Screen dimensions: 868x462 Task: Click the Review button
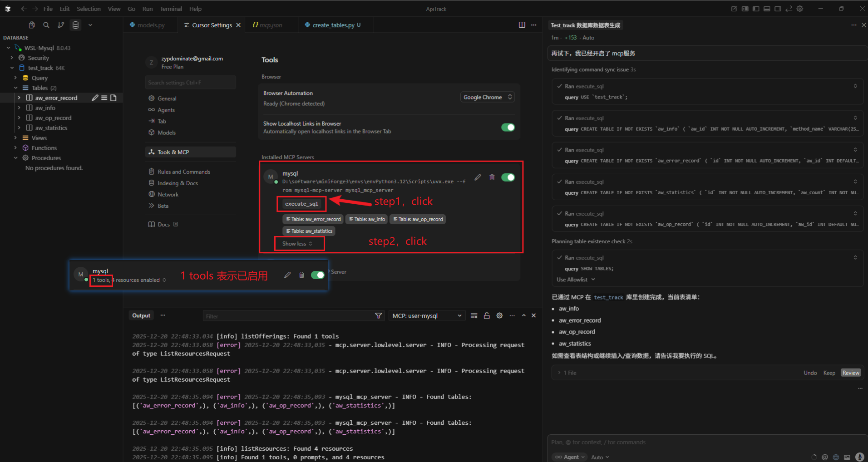[851, 373]
